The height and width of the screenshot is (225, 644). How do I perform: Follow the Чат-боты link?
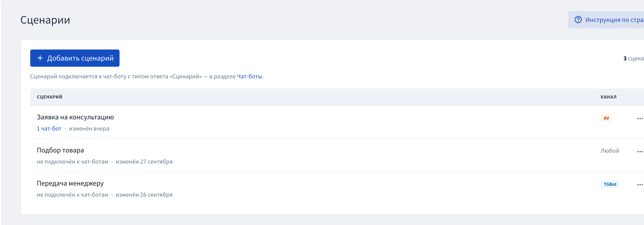249,76
